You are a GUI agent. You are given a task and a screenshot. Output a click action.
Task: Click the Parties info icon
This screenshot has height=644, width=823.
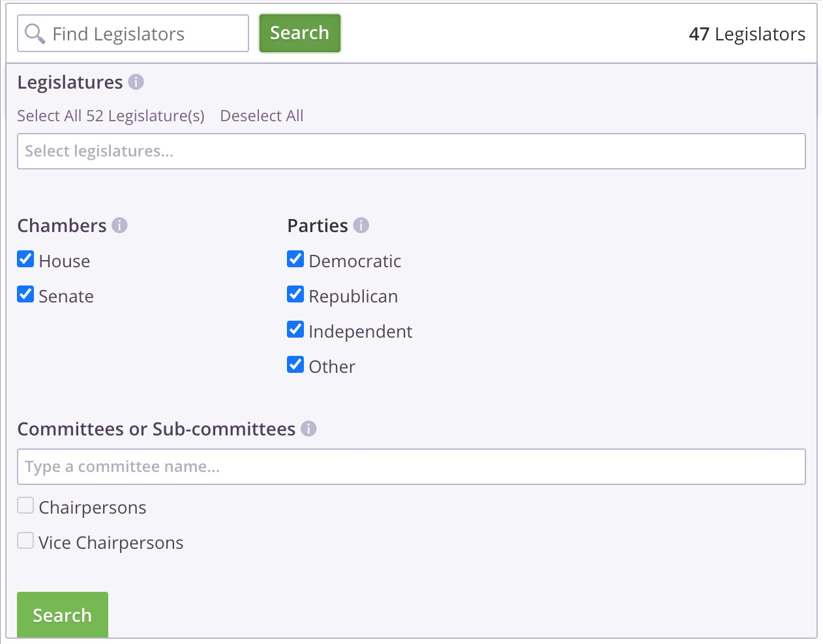361,225
